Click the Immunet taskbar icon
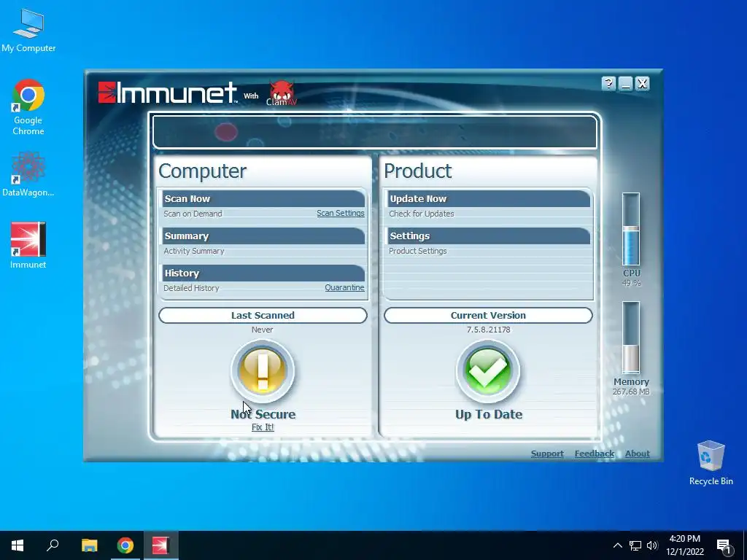The width and height of the screenshot is (747, 560). point(160,545)
